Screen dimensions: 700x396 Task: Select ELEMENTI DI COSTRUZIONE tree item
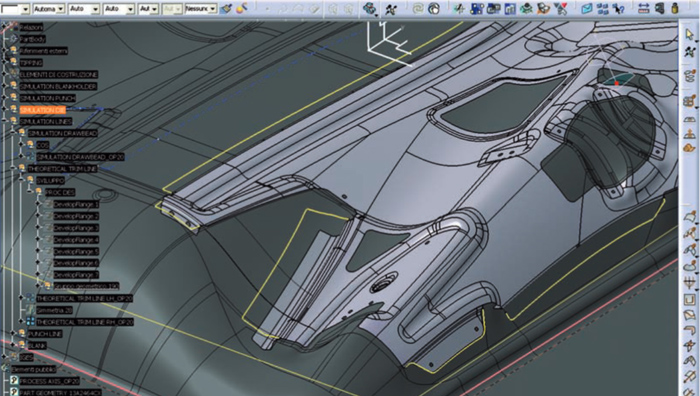click(58, 75)
